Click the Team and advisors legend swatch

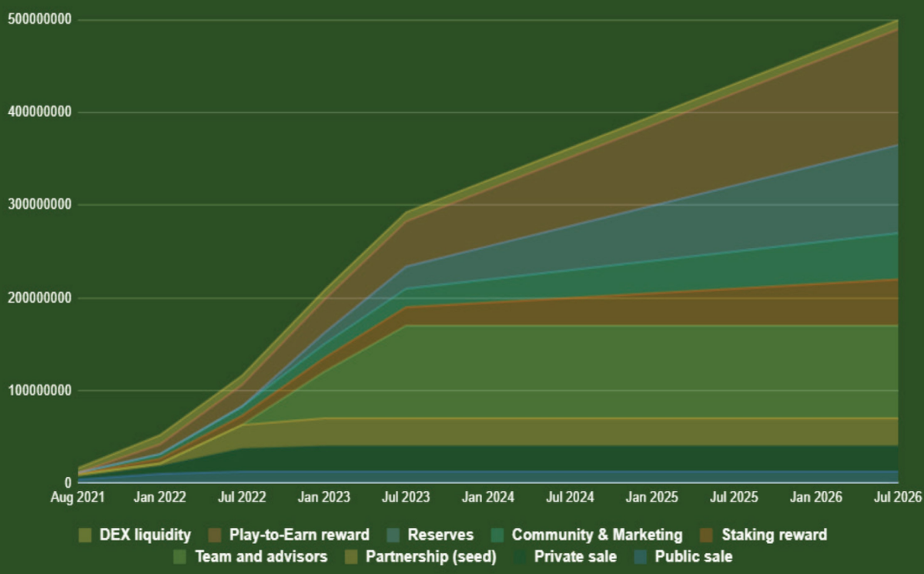click(x=181, y=556)
